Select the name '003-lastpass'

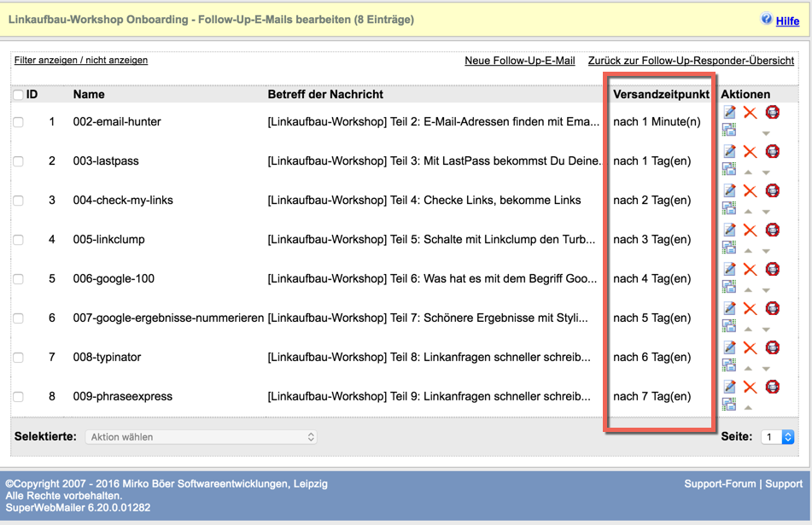click(x=106, y=161)
